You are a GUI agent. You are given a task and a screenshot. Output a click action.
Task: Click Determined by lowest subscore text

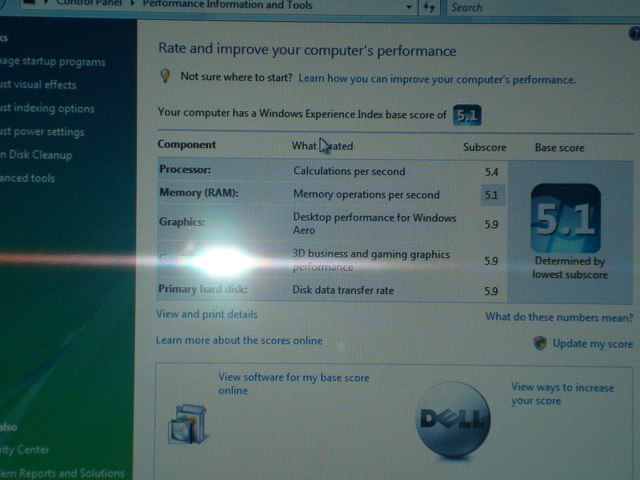[570, 268]
